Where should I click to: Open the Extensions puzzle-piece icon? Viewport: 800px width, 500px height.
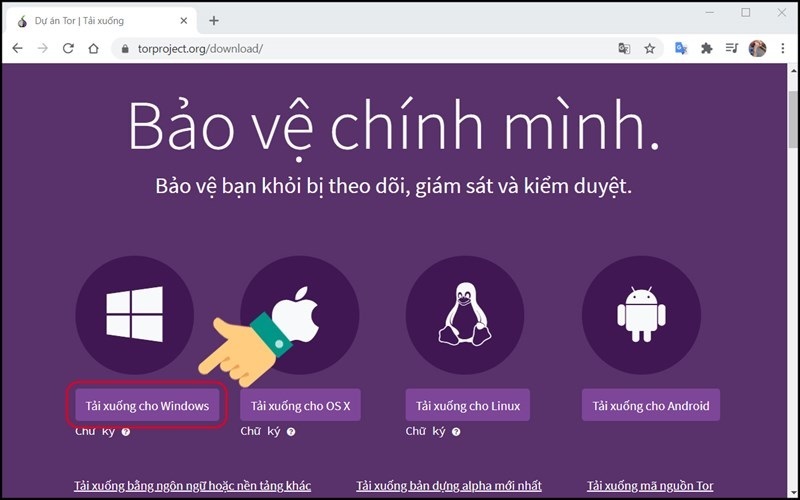click(x=706, y=48)
